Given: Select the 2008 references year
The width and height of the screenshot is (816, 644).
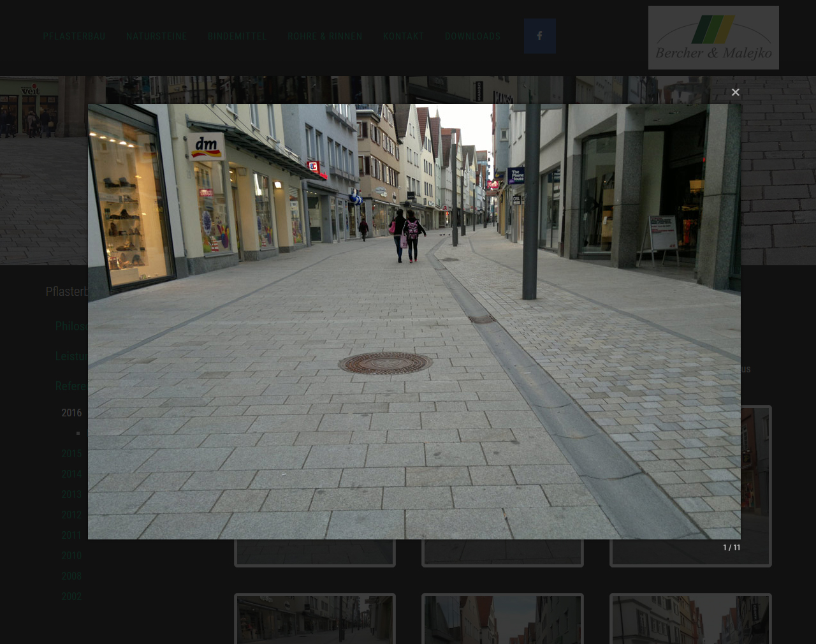Looking at the screenshot, I should 71,576.
